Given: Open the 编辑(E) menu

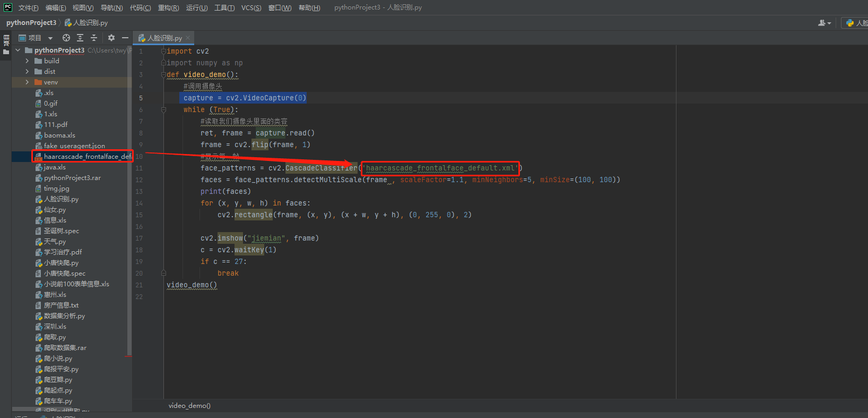Looking at the screenshot, I should coord(56,7).
